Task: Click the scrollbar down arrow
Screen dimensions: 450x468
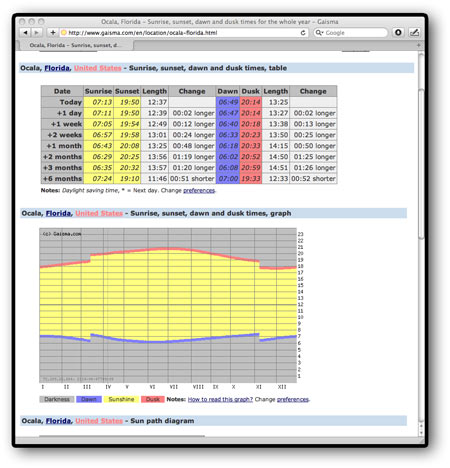Action: 421,433
